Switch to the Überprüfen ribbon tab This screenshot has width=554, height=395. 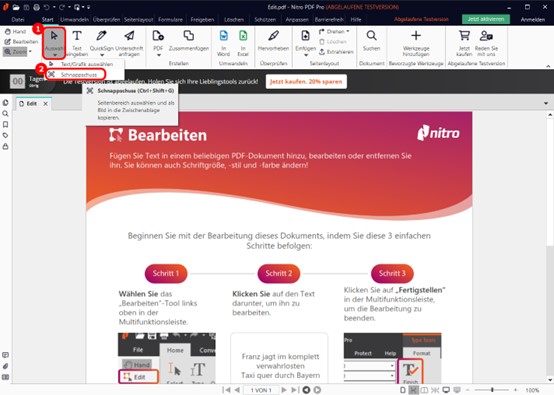[x=106, y=19]
